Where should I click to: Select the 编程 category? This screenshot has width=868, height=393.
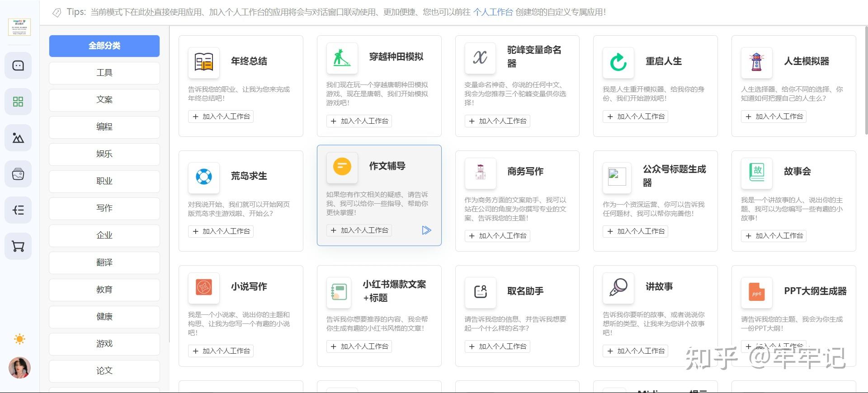tap(104, 127)
